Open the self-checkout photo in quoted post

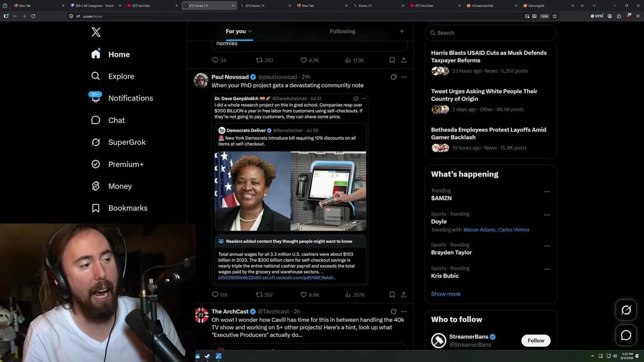point(328,191)
